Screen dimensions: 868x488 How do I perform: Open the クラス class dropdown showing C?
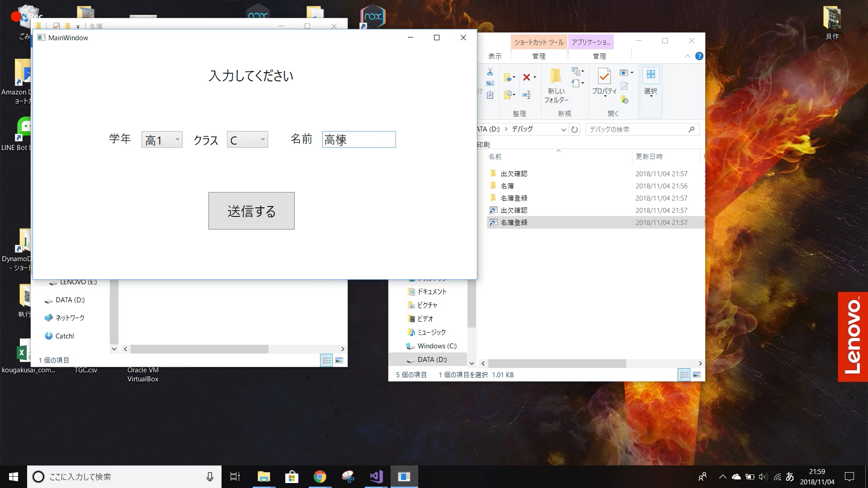tap(247, 140)
